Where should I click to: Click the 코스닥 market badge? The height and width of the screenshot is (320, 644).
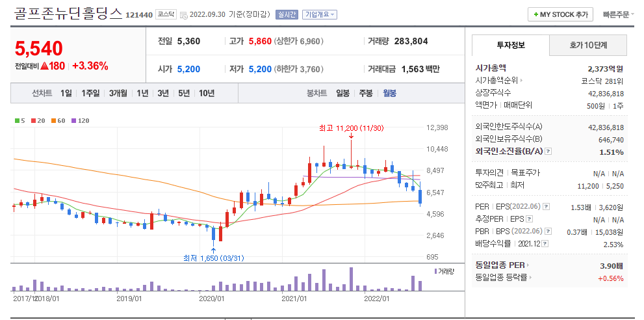pos(166,14)
